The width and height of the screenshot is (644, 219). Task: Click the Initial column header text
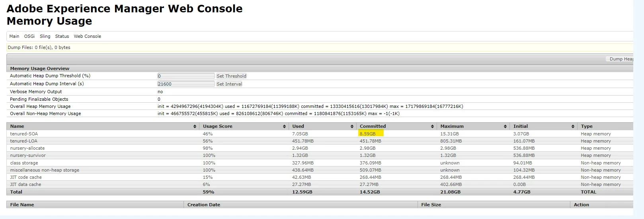[x=521, y=126]
